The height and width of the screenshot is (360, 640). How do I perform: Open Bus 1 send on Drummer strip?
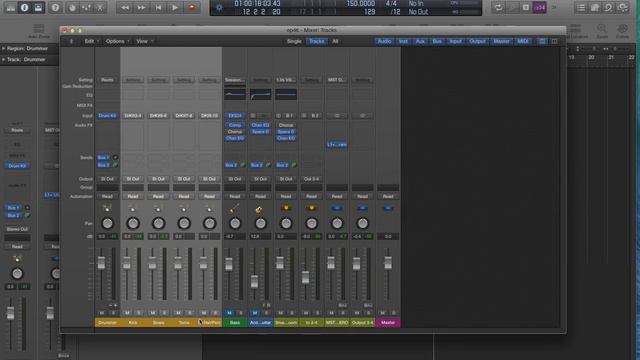(x=104, y=158)
